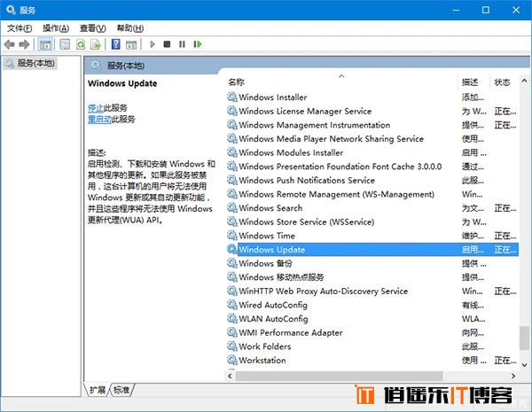532x412 pixels.
Task: Open the 操作(A) menu
Action: tap(56, 28)
